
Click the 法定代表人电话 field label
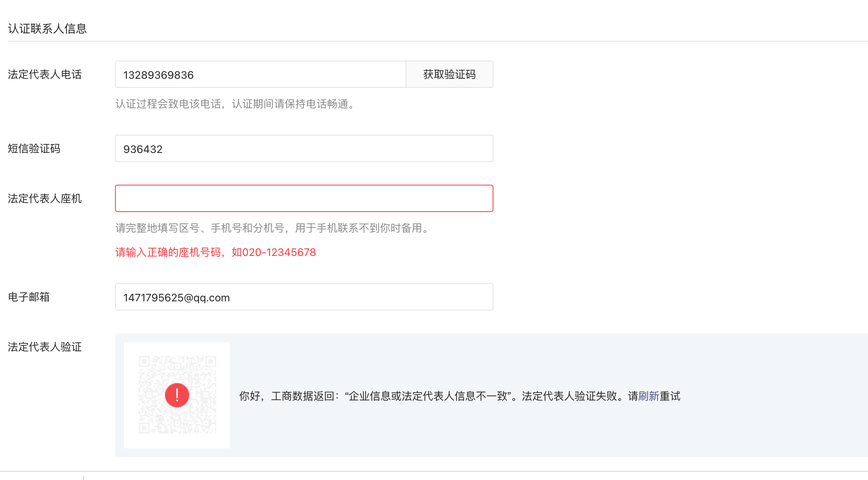point(45,75)
